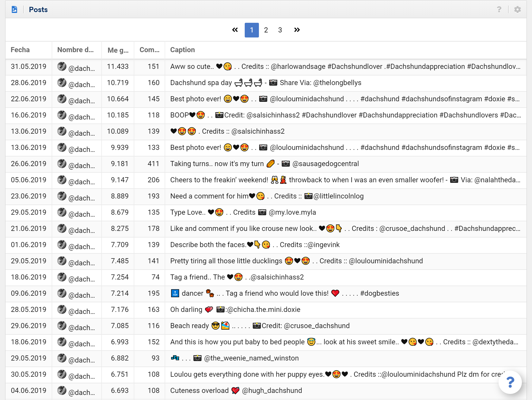Go to the first page arrows
Image resolution: width=532 pixels, height=400 pixels.
pos(235,30)
